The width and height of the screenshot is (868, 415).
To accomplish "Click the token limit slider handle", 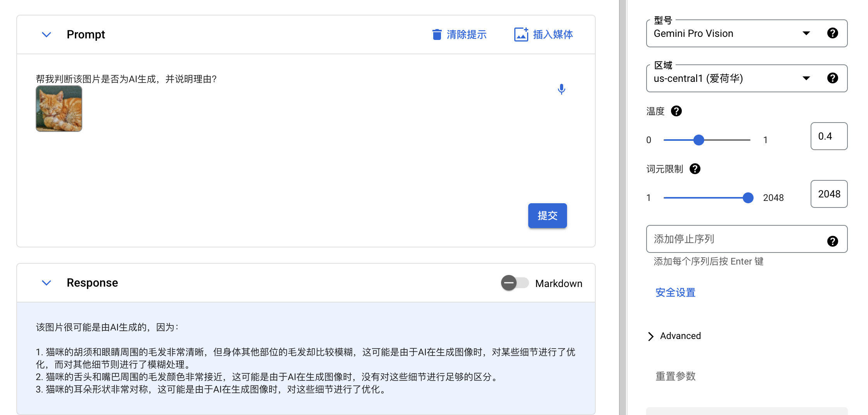I will 748,198.
